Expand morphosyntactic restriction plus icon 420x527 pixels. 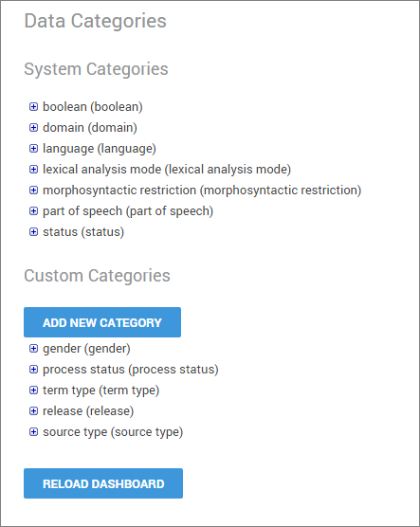(x=33, y=190)
